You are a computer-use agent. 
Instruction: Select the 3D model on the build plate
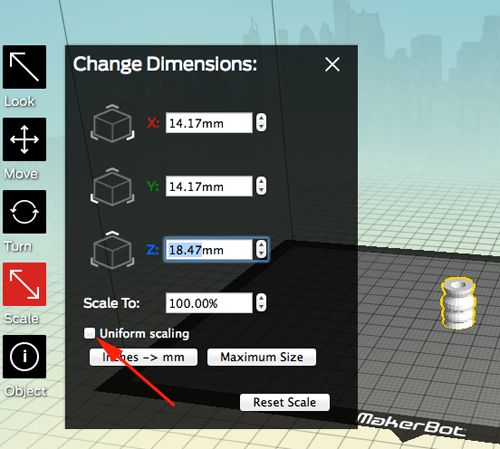458,303
